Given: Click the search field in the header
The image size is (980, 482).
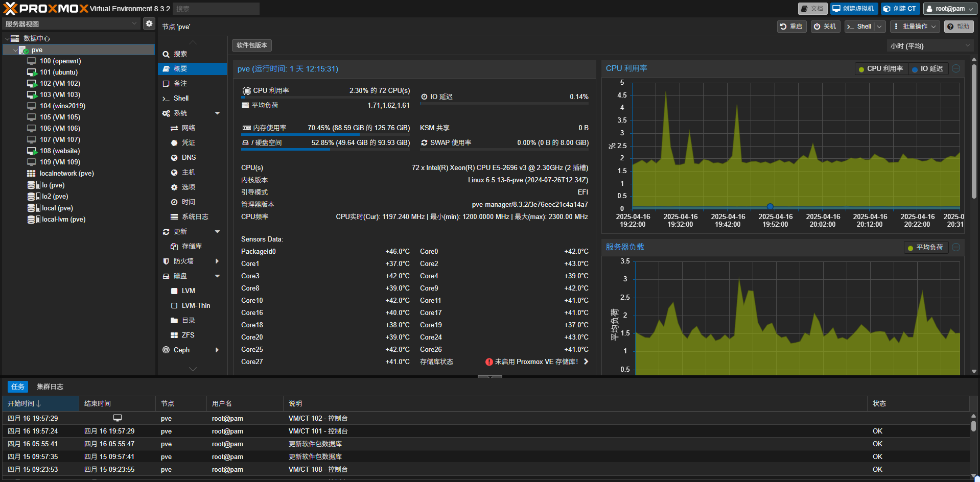Looking at the screenshot, I should [x=216, y=9].
